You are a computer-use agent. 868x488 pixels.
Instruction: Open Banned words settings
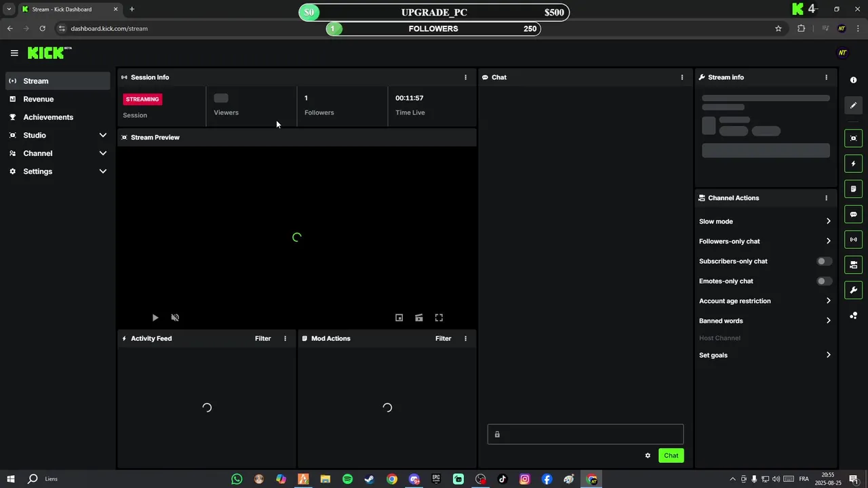[765, 321]
